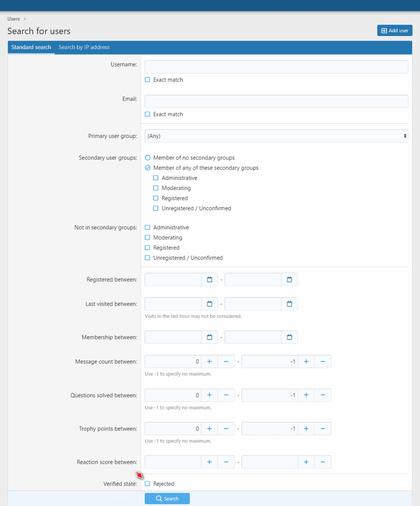Focus the Email input field

(x=276, y=102)
